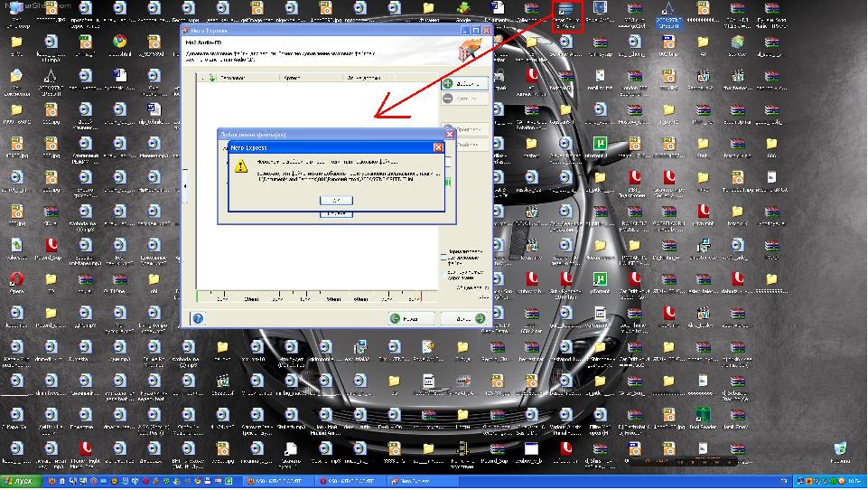Open the Windows Start menu
Screen dimensions: 868x490
click(18, 482)
